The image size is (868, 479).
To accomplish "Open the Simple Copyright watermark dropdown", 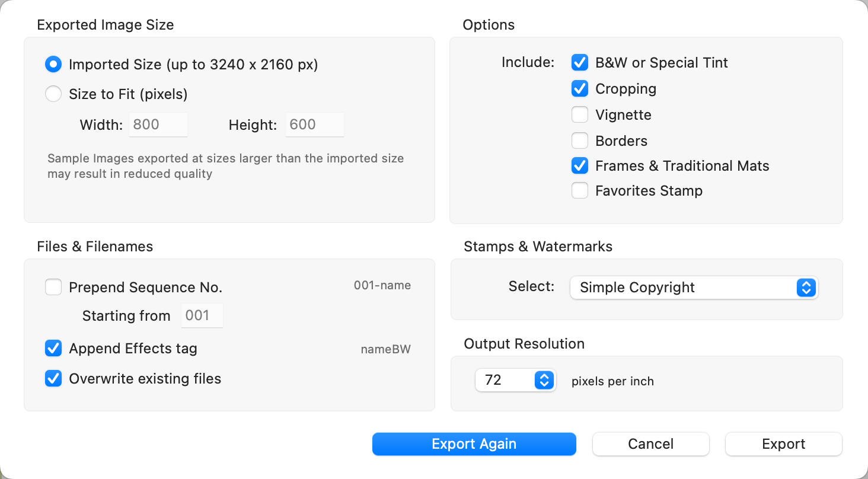I will click(x=682, y=288).
